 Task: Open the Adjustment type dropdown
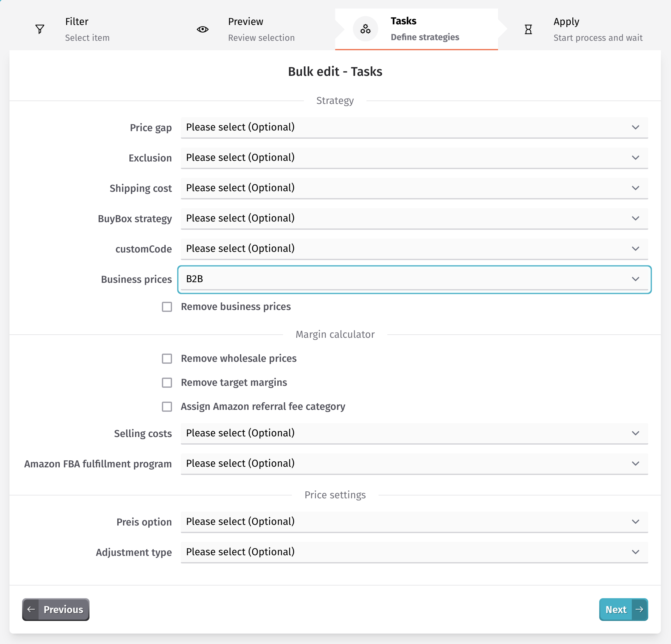click(414, 552)
